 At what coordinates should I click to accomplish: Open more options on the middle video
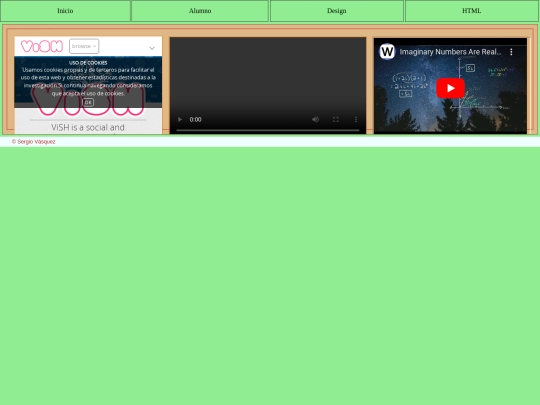pyautogui.click(x=356, y=120)
